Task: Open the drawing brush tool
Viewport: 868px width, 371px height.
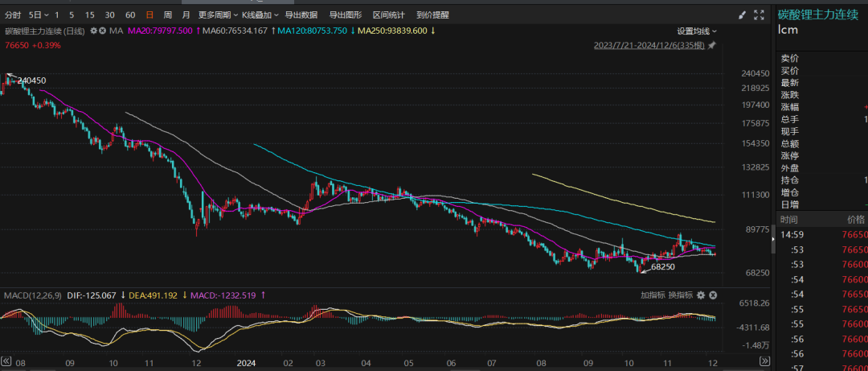Action: [741, 14]
